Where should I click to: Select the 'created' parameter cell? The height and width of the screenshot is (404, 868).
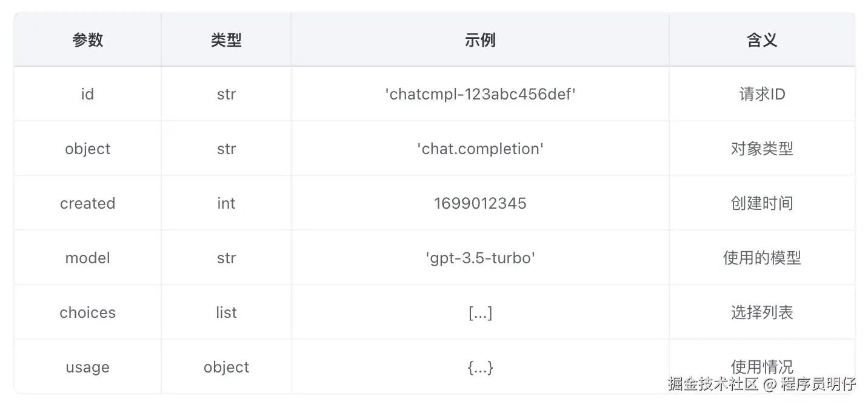click(x=88, y=203)
